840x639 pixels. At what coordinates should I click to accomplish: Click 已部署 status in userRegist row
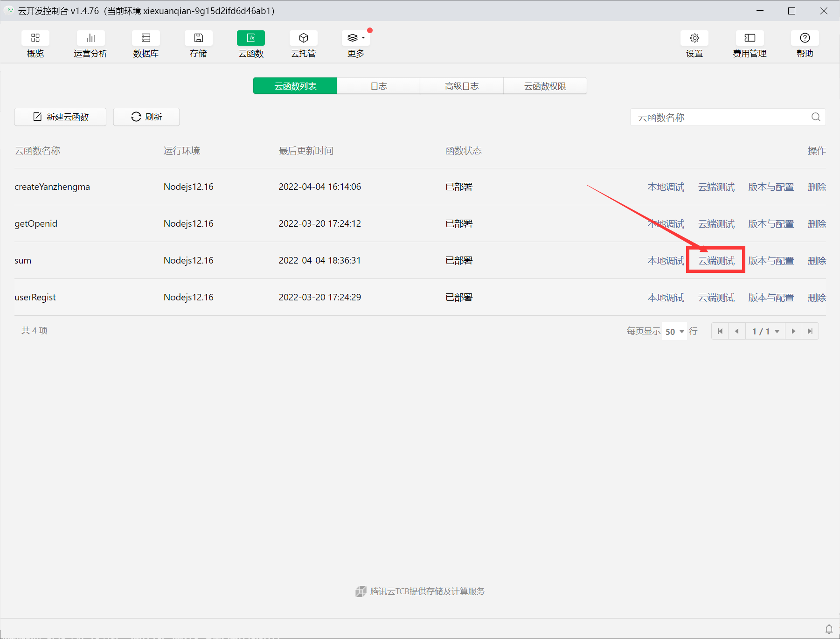pos(459,297)
